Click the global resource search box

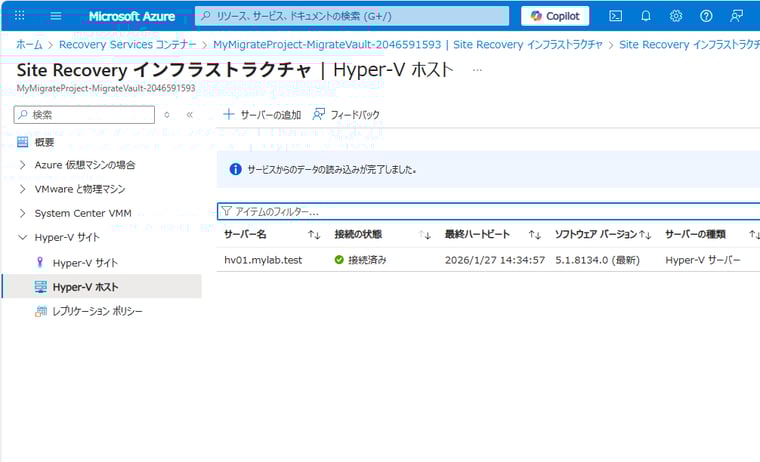pos(352,16)
